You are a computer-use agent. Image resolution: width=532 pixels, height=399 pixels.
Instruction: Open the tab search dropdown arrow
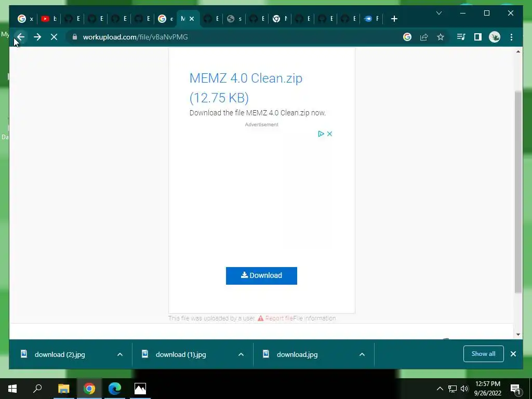click(x=438, y=13)
